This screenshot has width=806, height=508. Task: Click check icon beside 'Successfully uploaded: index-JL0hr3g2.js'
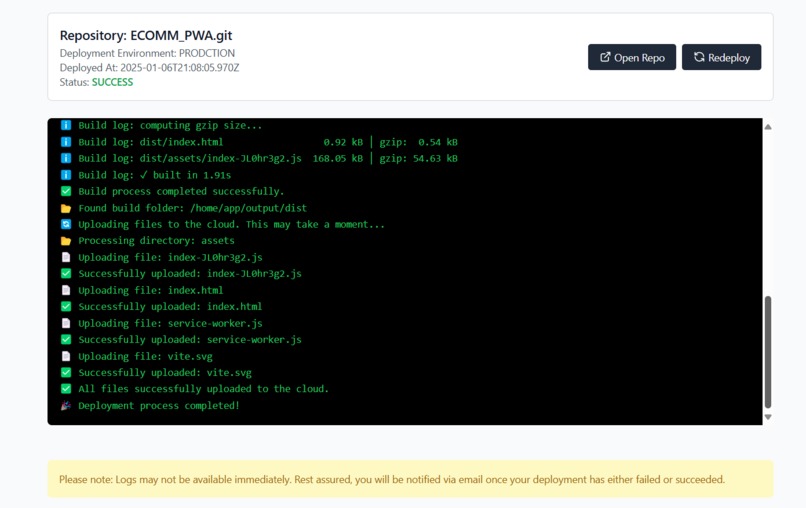click(x=66, y=274)
